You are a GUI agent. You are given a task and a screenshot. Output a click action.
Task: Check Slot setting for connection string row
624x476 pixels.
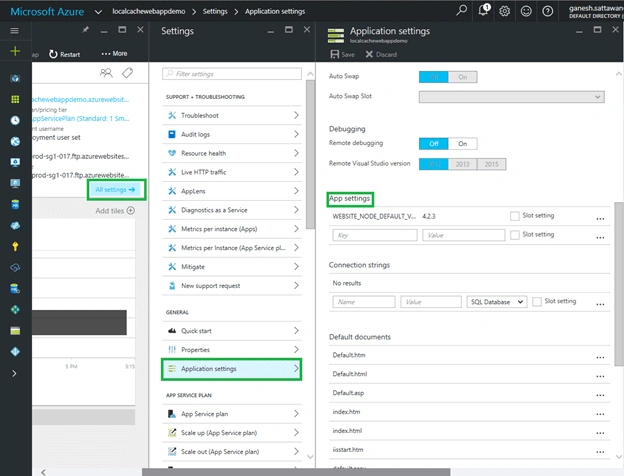click(537, 302)
